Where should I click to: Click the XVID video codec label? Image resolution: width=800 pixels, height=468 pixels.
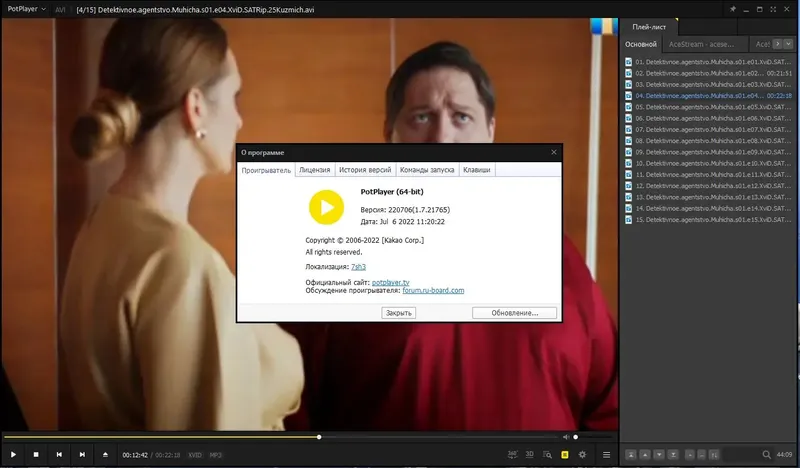click(x=195, y=455)
